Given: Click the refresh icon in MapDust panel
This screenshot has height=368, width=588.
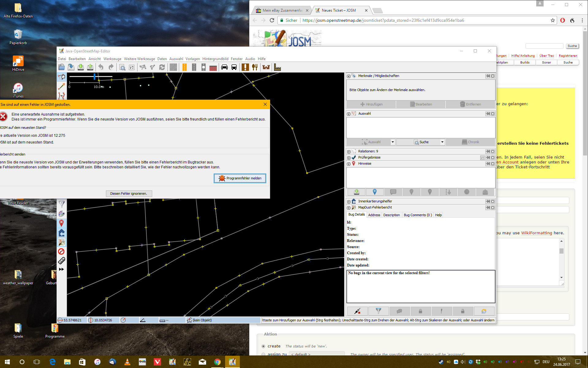Looking at the screenshot, I should 484,311.
